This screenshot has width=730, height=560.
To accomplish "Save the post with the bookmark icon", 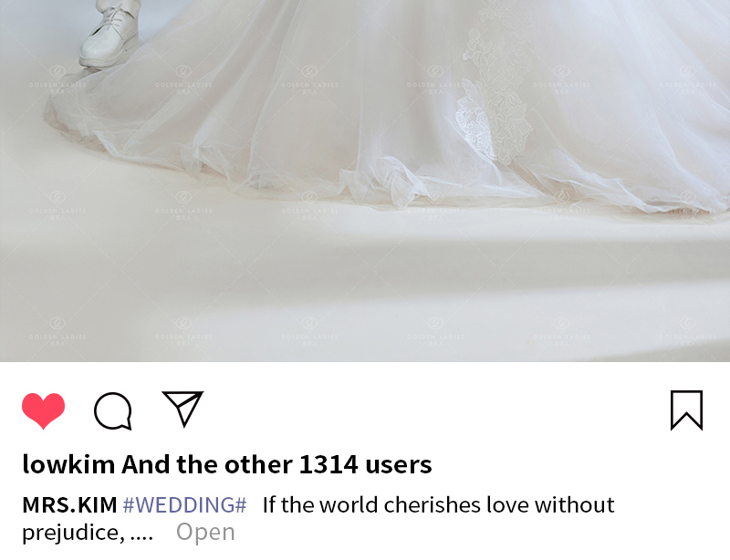I will (686, 410).
